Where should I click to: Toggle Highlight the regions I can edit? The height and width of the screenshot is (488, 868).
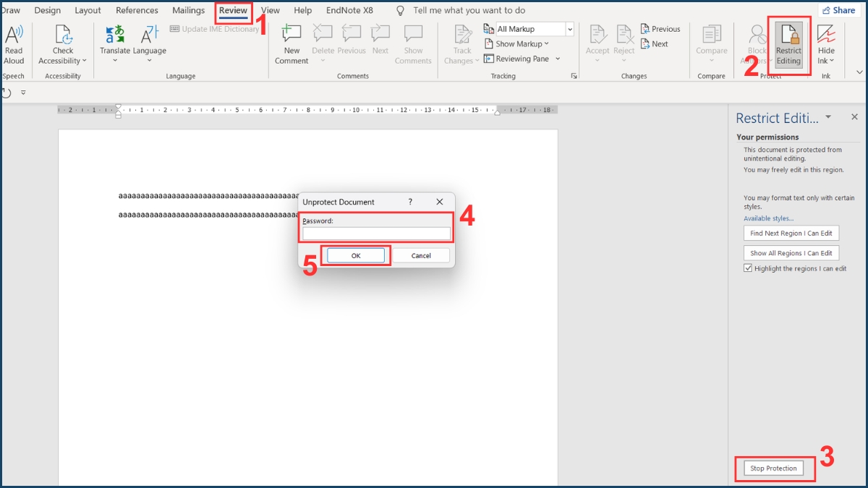(x=748, y=268)
